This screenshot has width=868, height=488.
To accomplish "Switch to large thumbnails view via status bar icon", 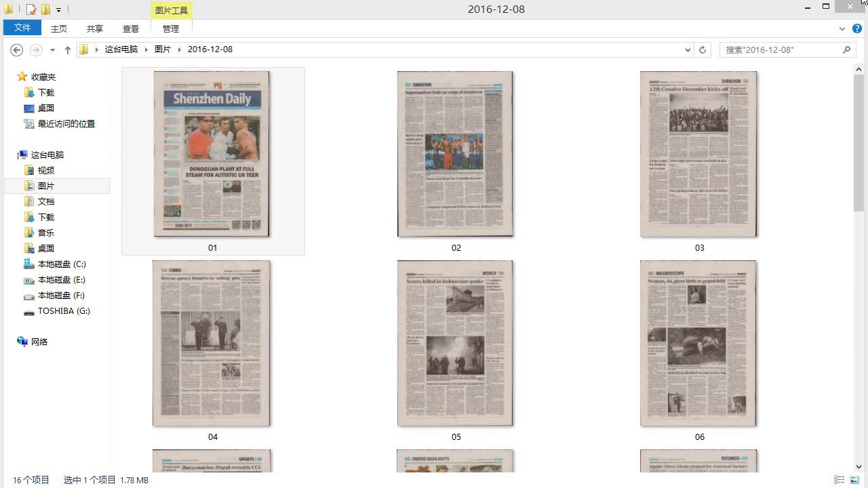I will (854, 480).
